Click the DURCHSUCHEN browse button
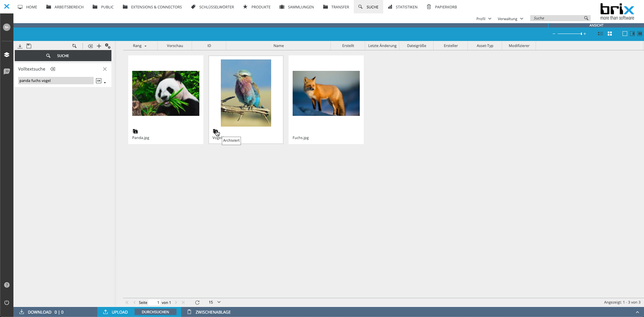Screen dimensions: 644x317 [x=155, y=312]
